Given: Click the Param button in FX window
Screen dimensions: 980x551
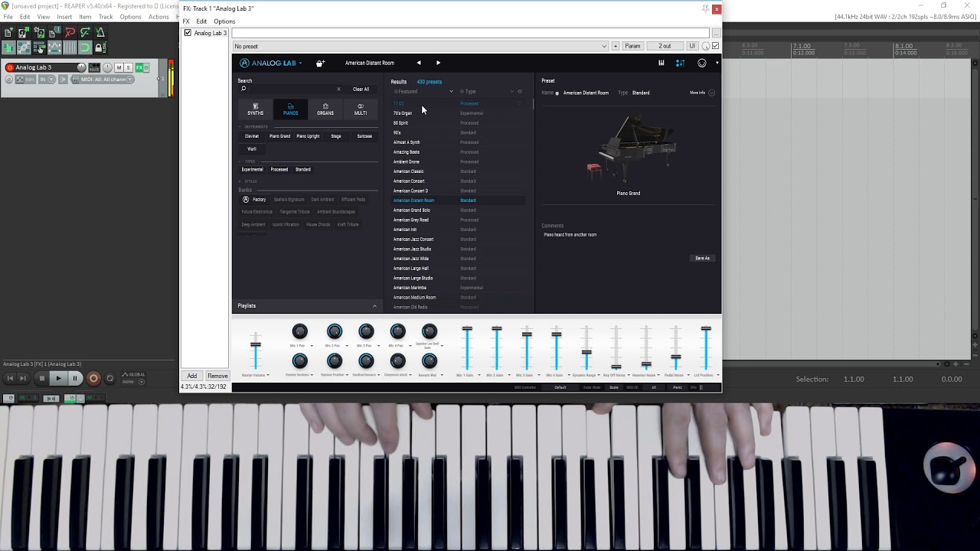Looking at the screenshot, I should tap(632, 46).
